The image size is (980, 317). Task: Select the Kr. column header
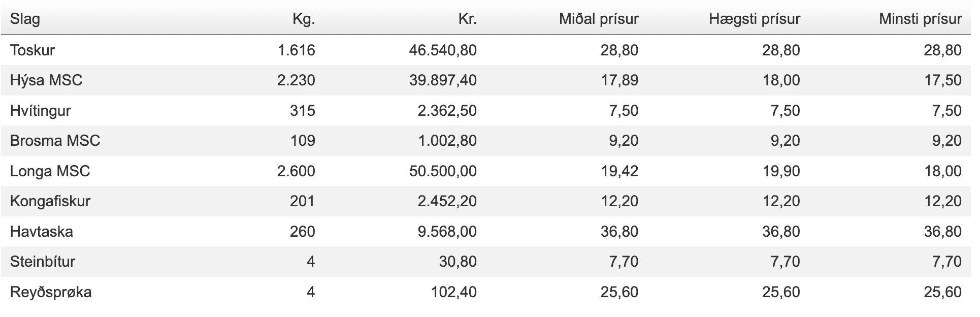[467, 19]
